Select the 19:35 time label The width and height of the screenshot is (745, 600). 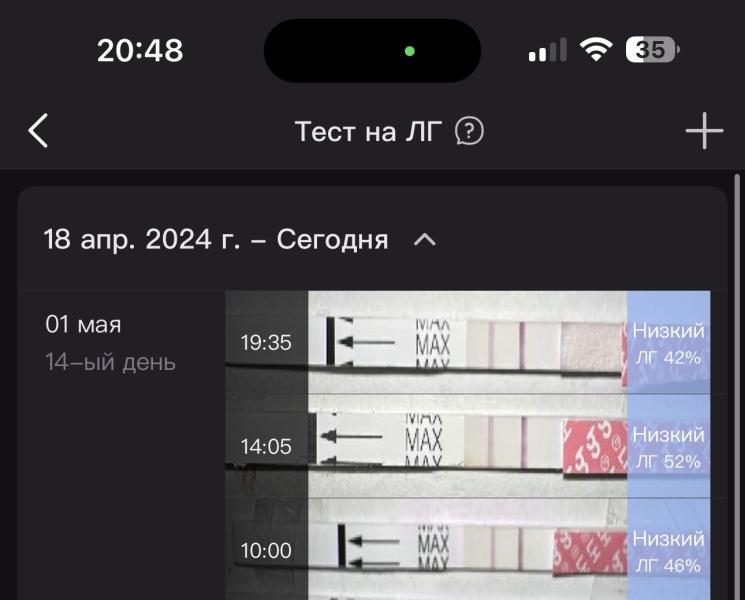[266, 343]
